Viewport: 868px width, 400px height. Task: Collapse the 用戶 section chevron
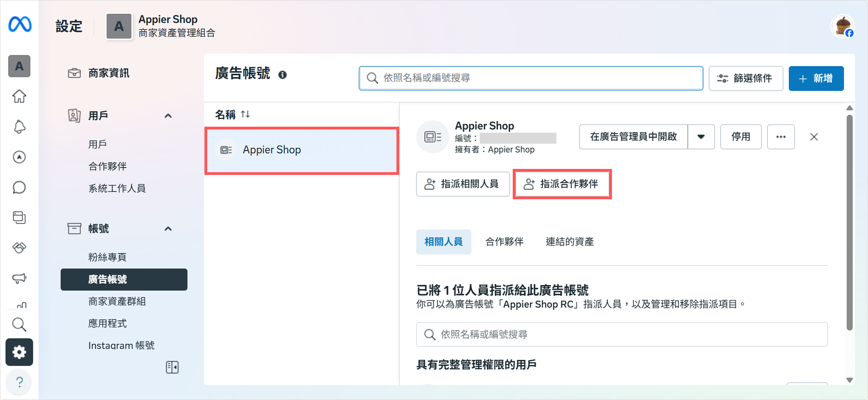pyautogui.click(x=168, y=116)
